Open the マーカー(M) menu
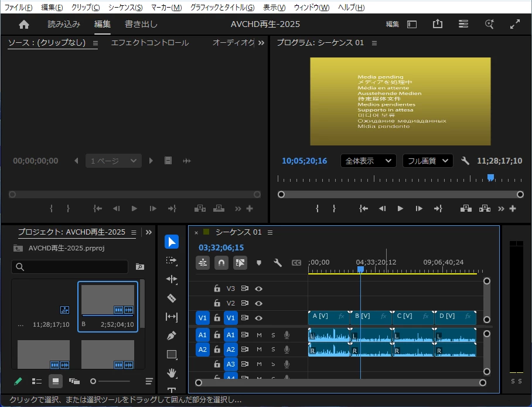The width and height of the screenshot is (532, 407). click(166, 7)
